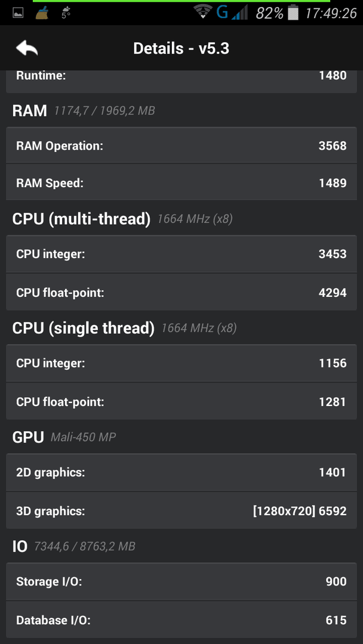The width and height of the screenshot is (363, 644).
Task: Tap the broom cleaner notification icon
Action: coord(42,14)
